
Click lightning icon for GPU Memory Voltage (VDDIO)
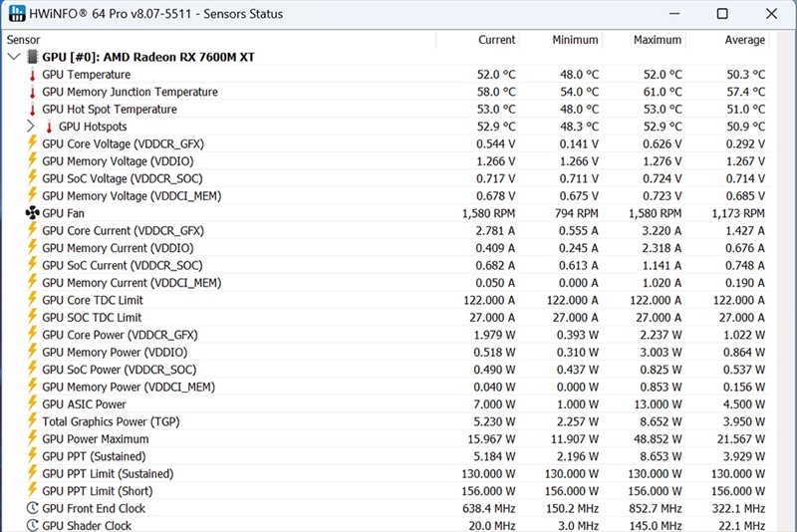click(32, 160)
